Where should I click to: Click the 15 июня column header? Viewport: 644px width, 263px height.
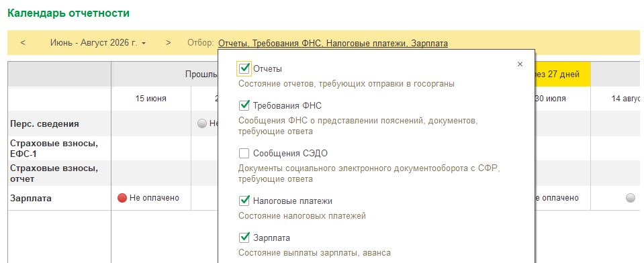coord(151,99)
